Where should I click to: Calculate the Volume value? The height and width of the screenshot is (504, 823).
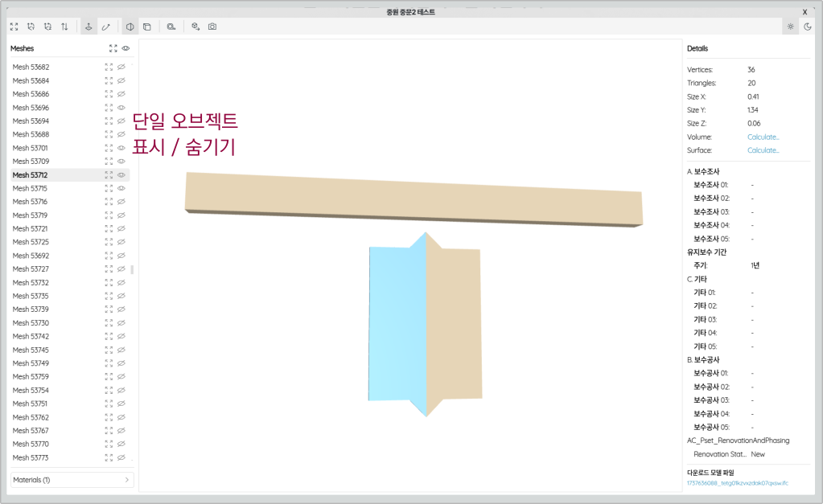(x=763, y=137)
